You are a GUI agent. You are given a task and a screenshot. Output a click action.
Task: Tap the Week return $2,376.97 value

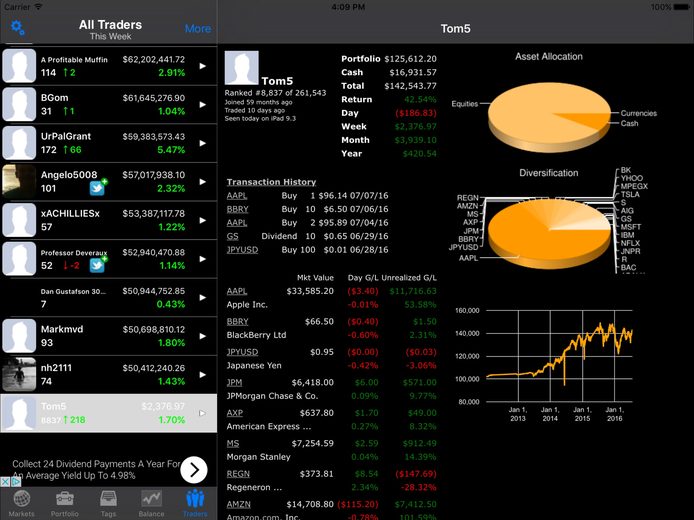(x=415, y=127)
